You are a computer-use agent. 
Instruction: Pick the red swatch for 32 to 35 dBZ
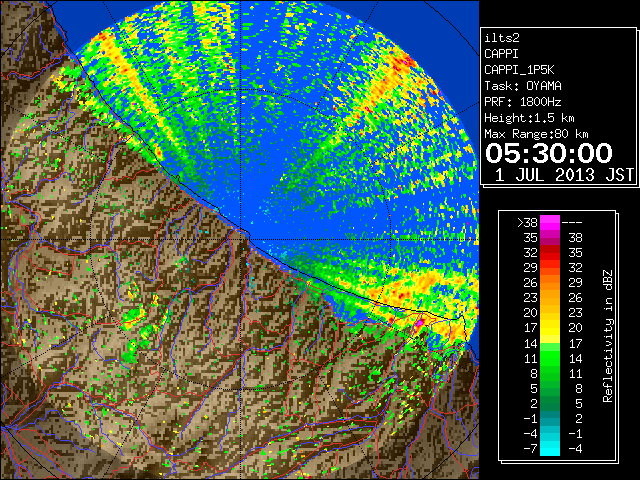550,252
